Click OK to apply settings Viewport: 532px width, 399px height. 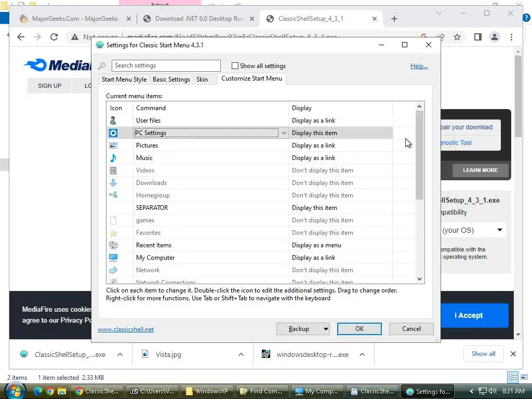coord(360,329)
